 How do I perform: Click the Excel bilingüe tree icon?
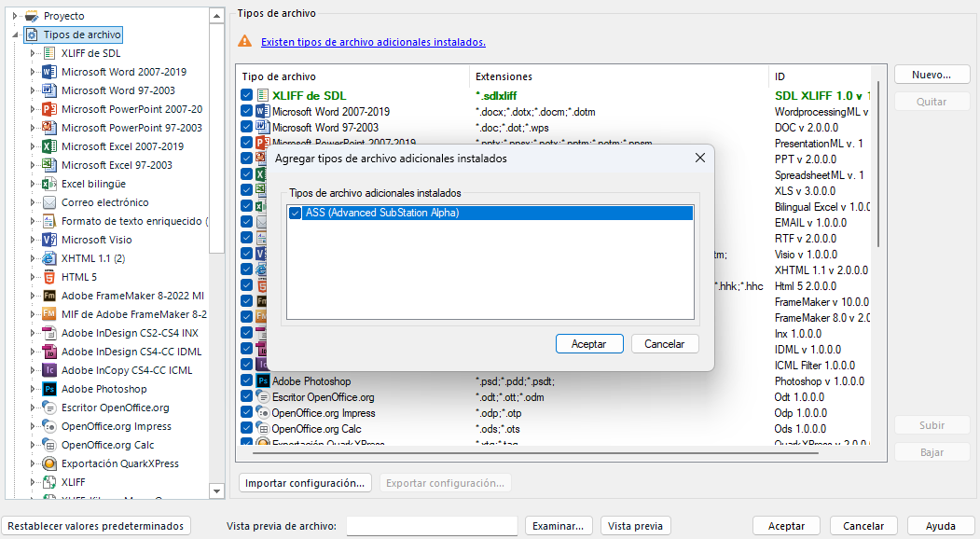49,184
